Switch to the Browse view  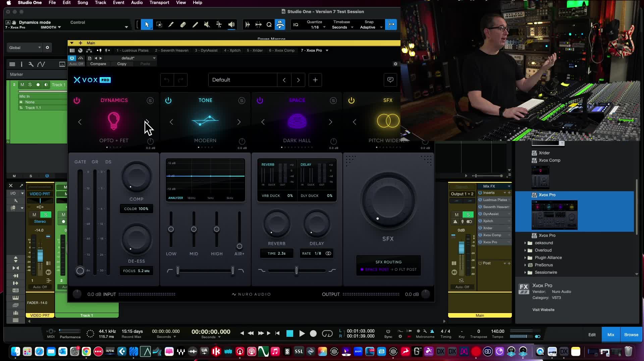point(631,334)
